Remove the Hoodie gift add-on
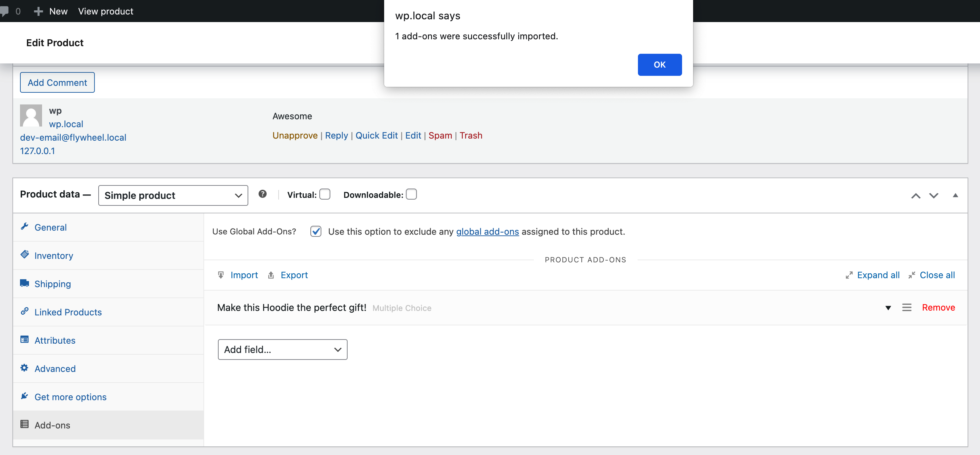The height and width of the screenshot is (455, 980). 939,307
